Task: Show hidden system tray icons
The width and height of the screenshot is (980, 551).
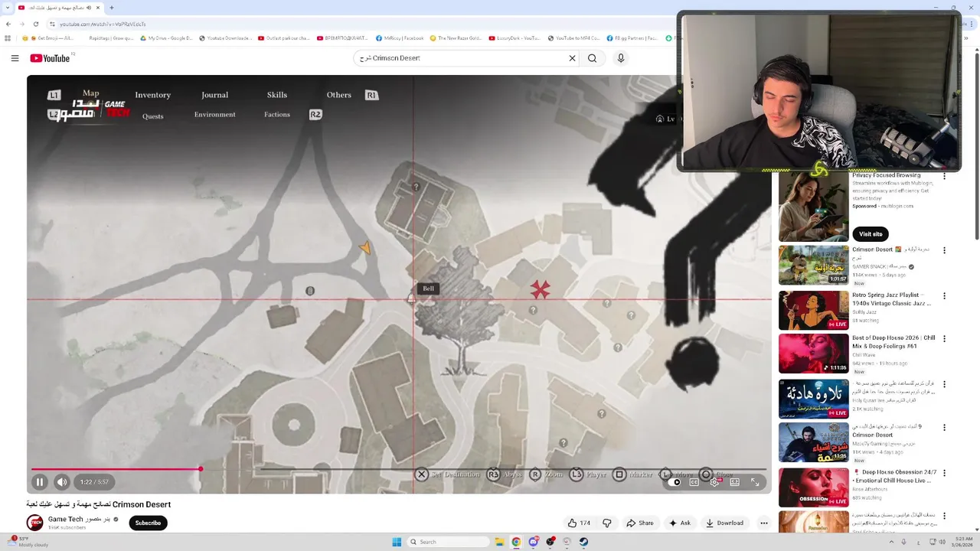Action: (x=892, y=542)
